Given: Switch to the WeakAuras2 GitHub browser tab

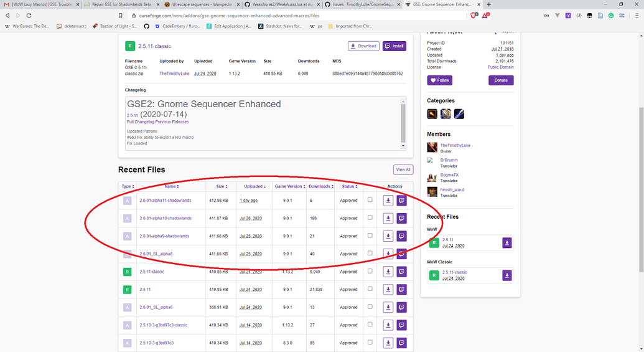Looking at the screenshot, I should (279, 4).
